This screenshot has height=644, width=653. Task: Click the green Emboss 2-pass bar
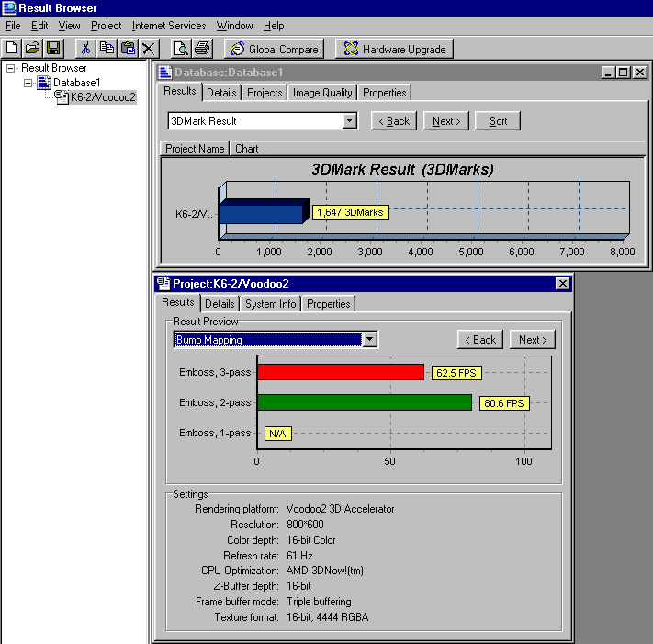click(x=365, y=402)
